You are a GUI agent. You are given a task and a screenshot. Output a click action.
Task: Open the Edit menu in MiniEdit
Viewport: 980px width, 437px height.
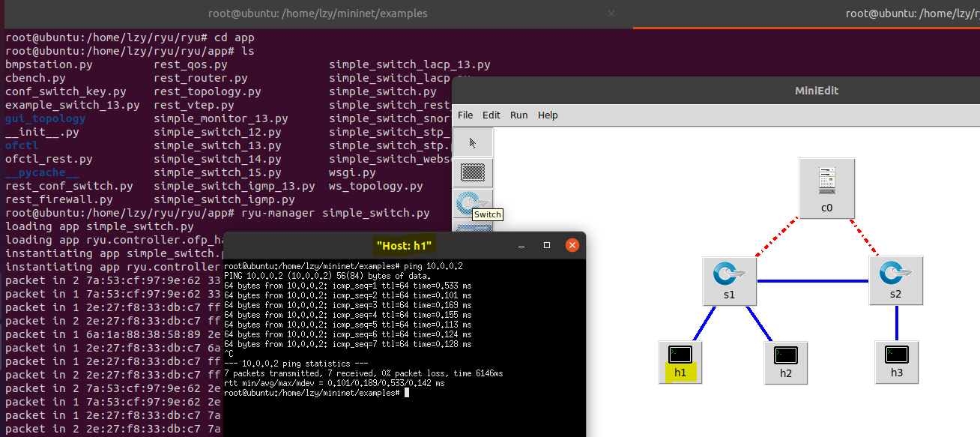tap(491, 115)
